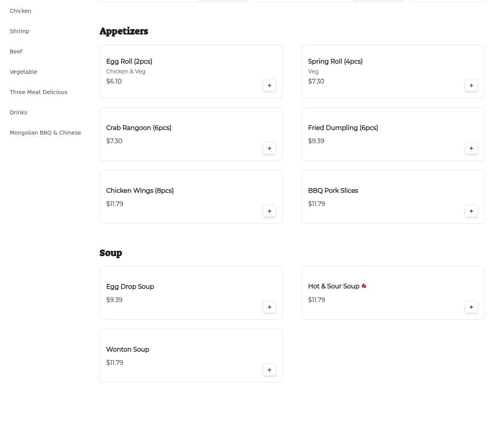This screenshot has height=448, width=496.
Task: Navigate to Drinks category
Action: [18, 112]
